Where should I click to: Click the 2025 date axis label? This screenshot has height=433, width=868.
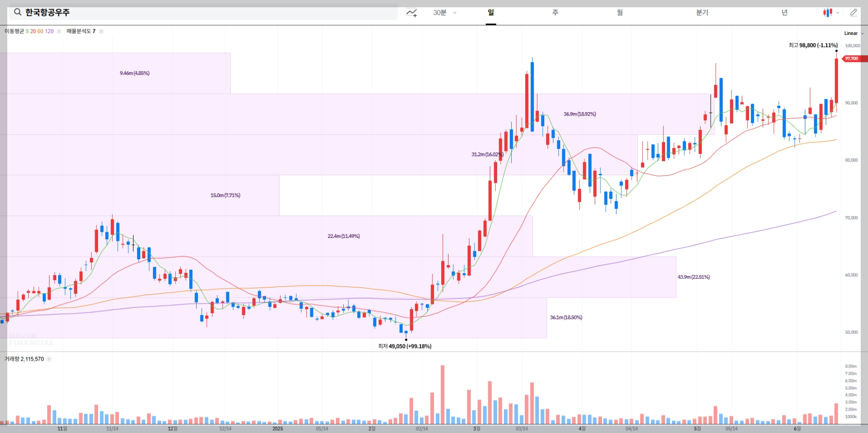click(278, 429)
